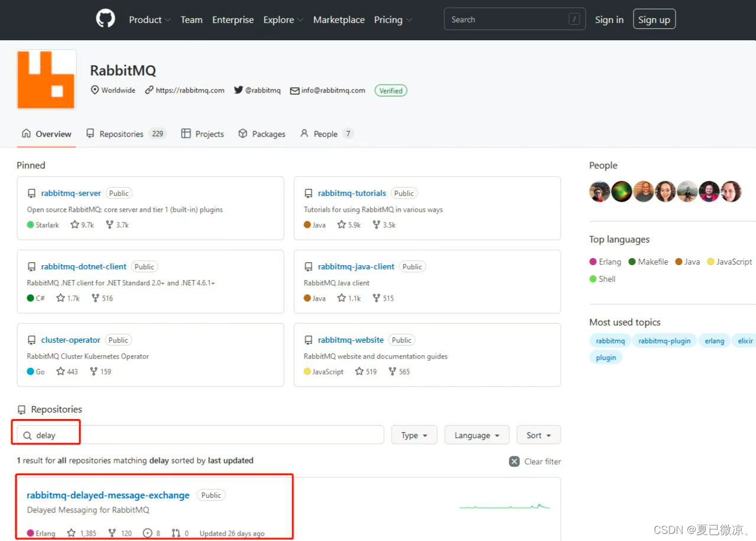The image size is (756, 541).
Task: Select the rabbitmq topic tag
Action: [610, 340]
